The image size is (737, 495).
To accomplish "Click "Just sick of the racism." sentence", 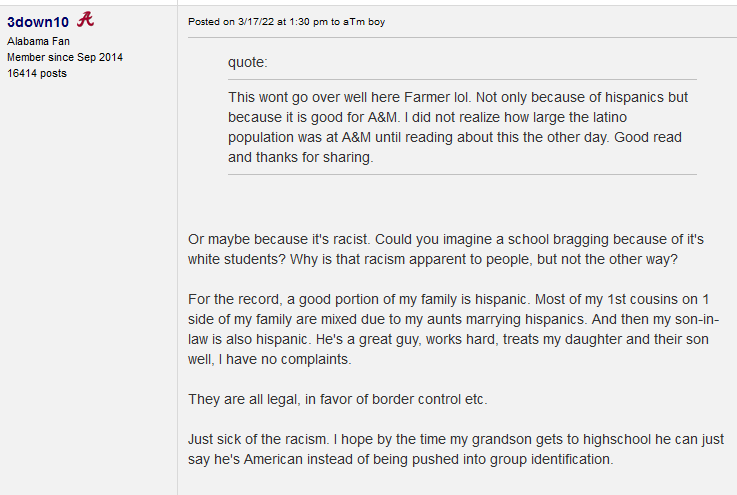I will coord(267,439).
